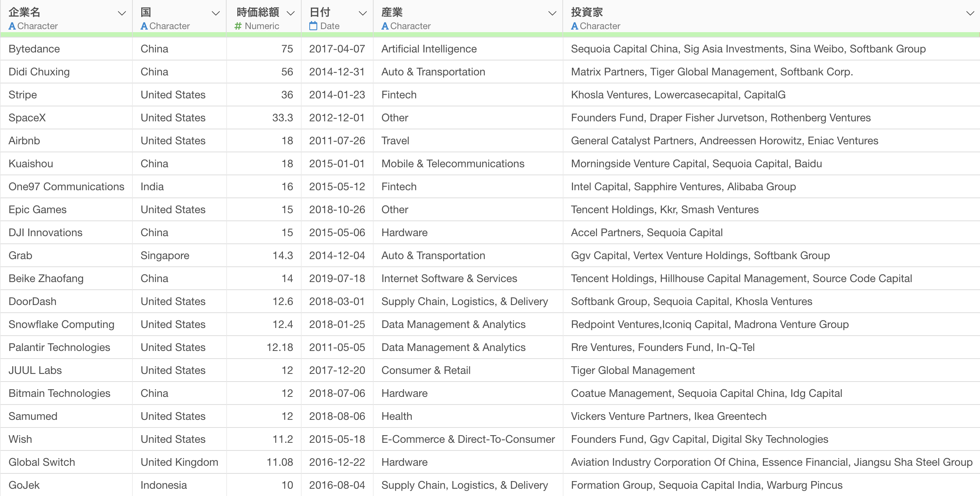Screen dimensions: 980x496
Task: Click the Bytedance company cell
Action: (66, 49)
